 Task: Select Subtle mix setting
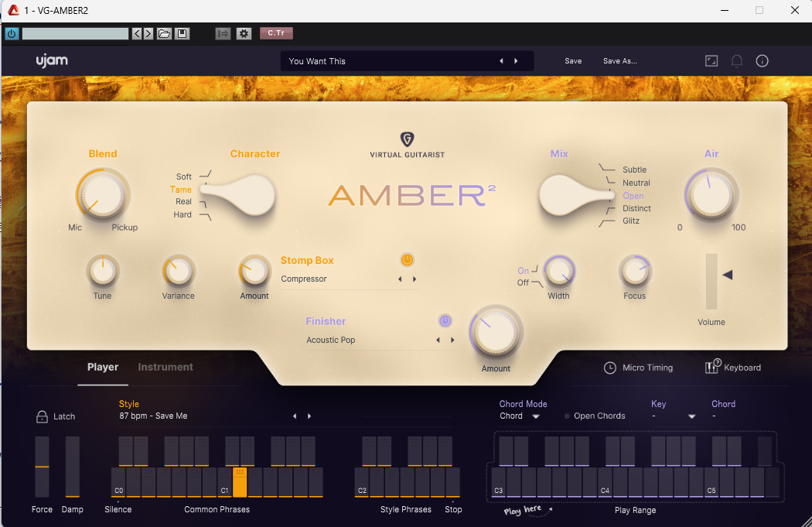click(634, 169)
